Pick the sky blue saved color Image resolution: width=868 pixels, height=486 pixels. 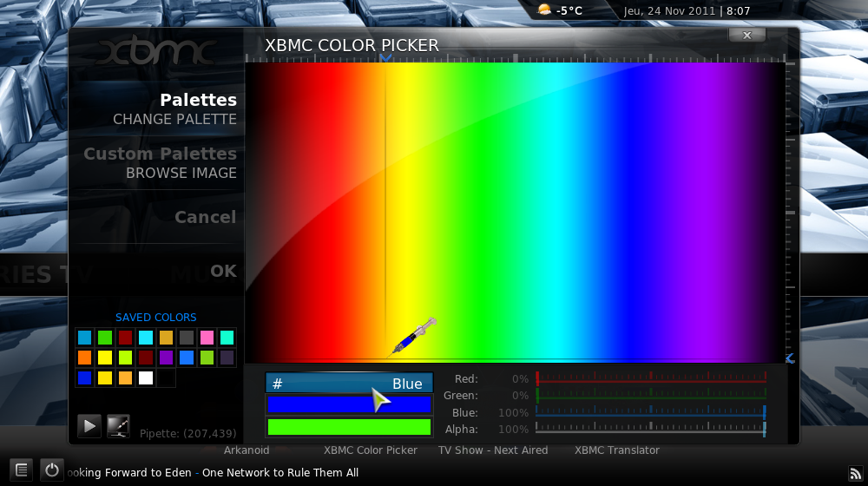(x=187, y=358)
